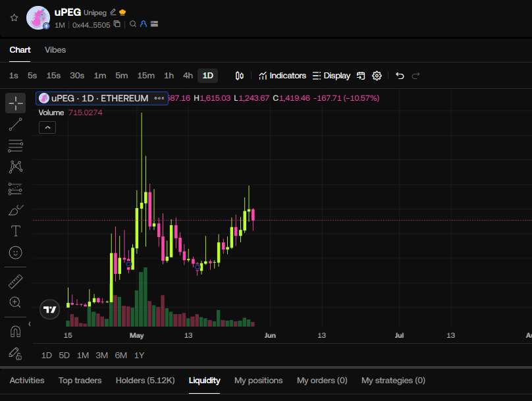Collapse the indicator legend chevron
Image resolution: width=532 pixels, height=401 pixels.
tap(47, 128)
